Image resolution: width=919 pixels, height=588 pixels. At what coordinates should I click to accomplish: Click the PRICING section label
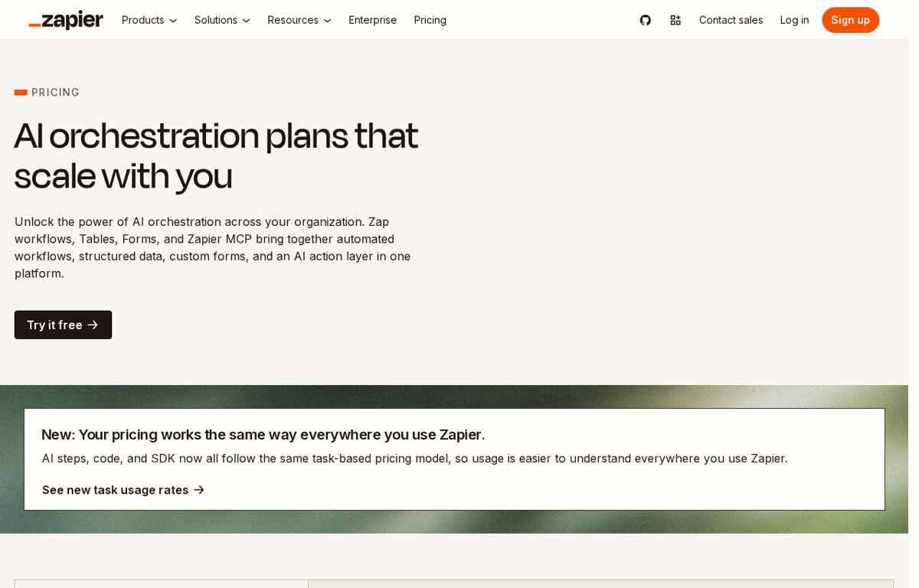click(x=55, y=93)
